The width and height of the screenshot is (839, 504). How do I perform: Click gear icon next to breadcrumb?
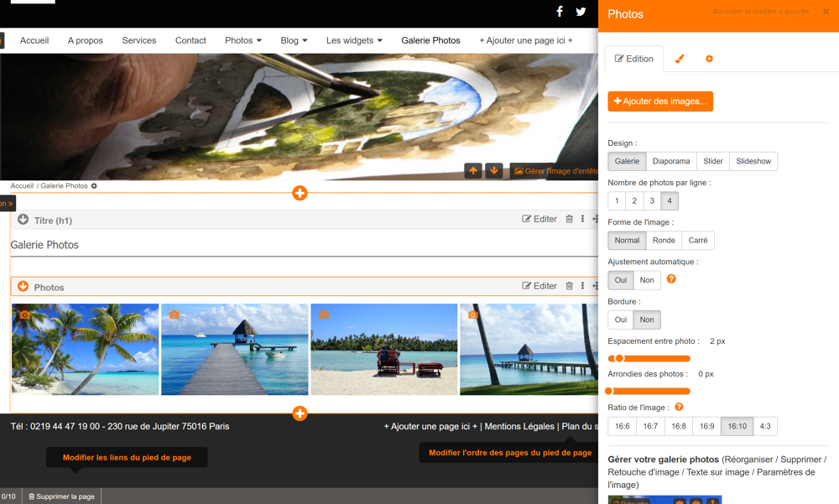tap(94, 186)
